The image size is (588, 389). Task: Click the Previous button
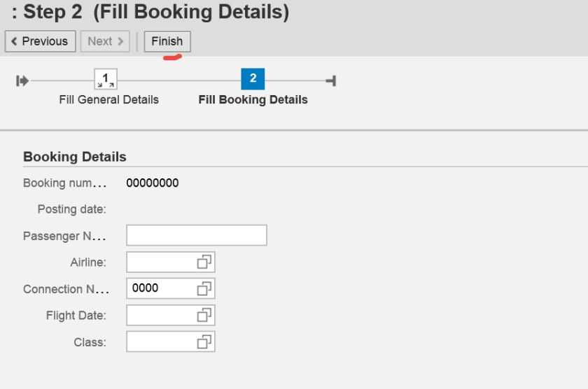pos(39,41)
